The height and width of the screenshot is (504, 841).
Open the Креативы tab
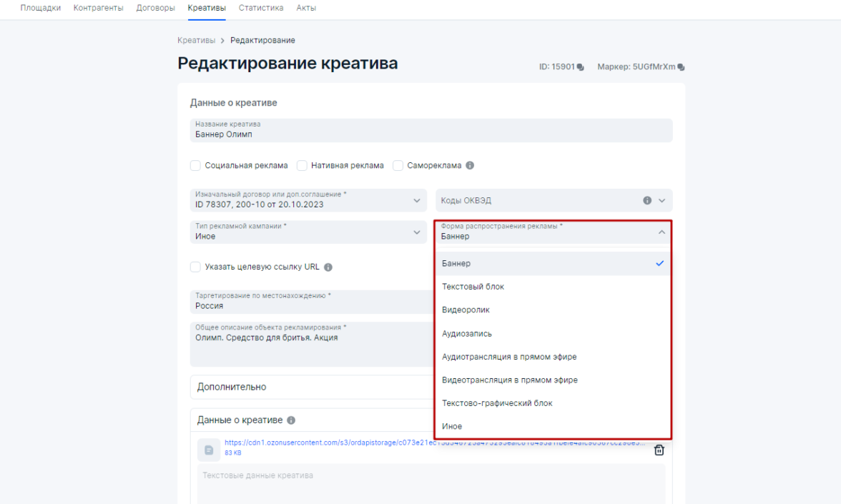207,8
